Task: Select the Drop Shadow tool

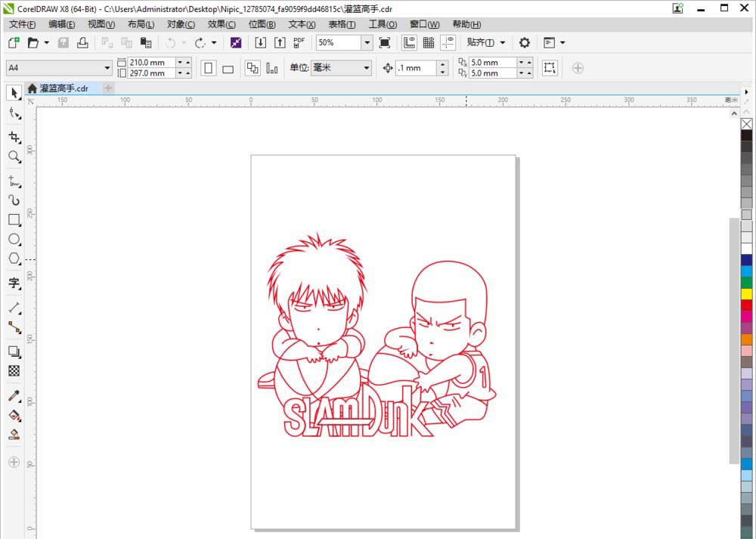Action: coord(14,352)
